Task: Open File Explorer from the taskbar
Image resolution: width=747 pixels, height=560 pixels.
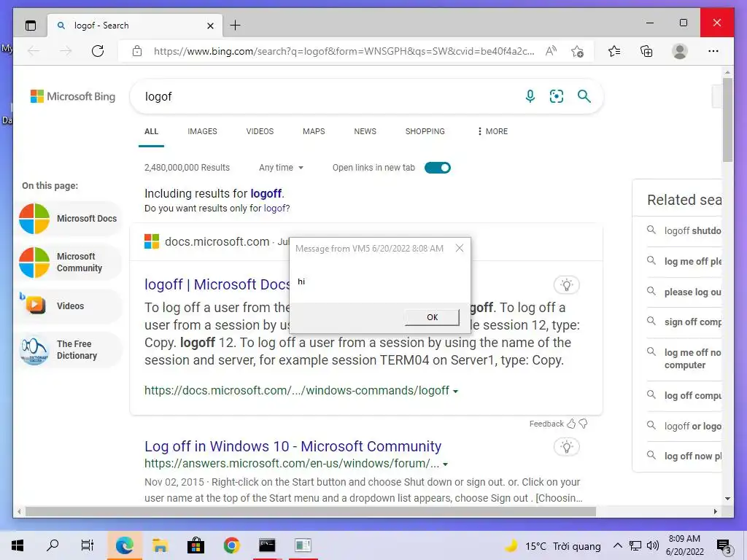Action: (160, 545)
